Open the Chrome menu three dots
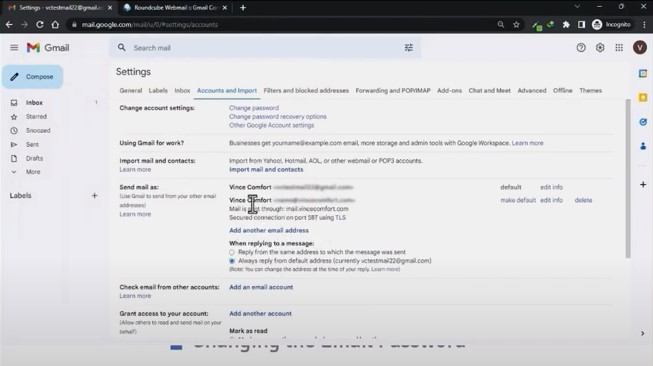Image resolution: width=653 pixels, height=366 pixels. coord(644,25)
